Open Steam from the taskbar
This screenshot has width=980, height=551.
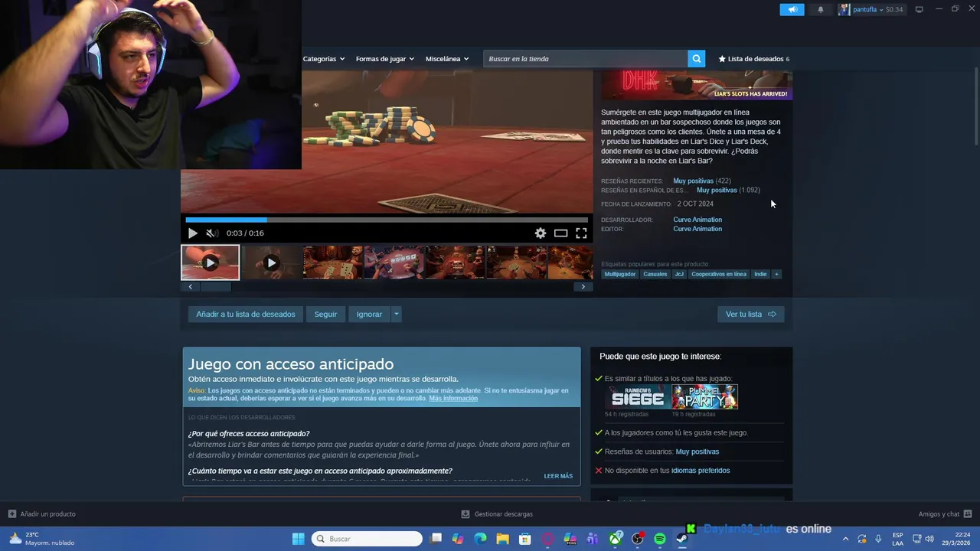(x=682, y=539)
